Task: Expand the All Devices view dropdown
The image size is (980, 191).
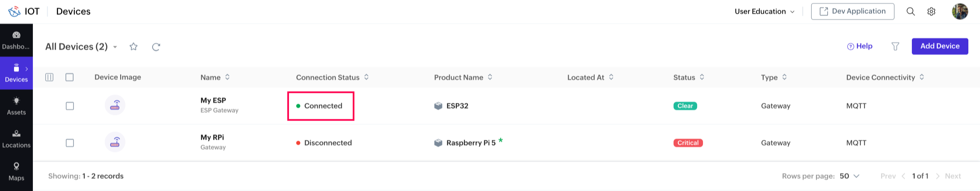Action: [115, 47]
